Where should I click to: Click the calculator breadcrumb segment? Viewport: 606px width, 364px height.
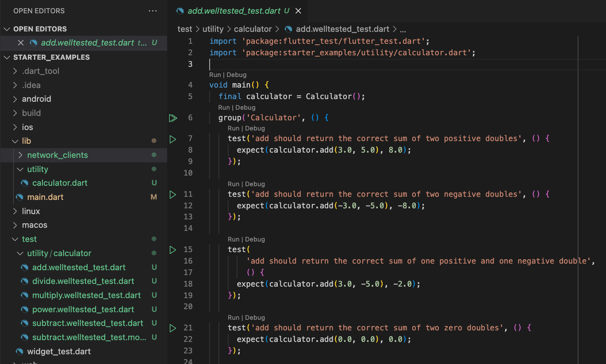pyautogui.click(x=253, y=29)
